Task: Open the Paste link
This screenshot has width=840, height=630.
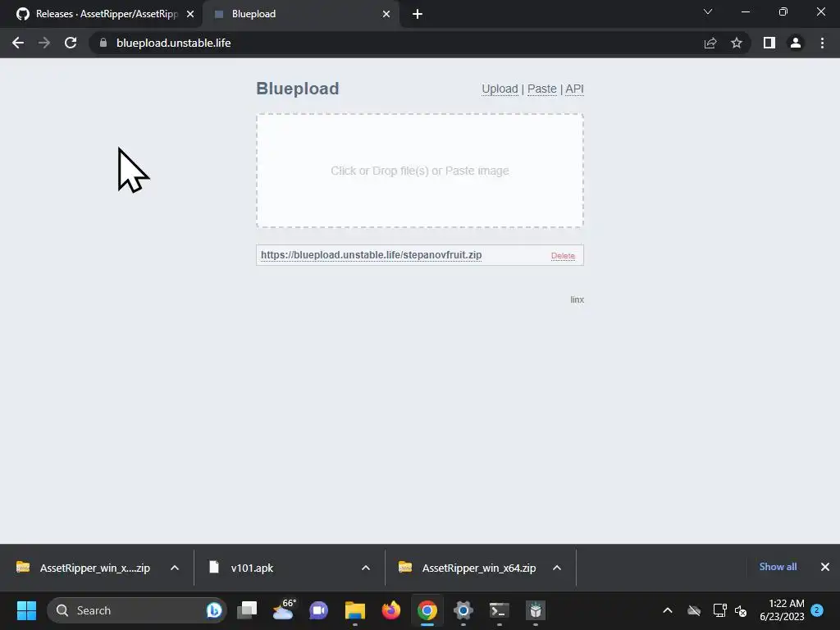Action: click(542, 89)
